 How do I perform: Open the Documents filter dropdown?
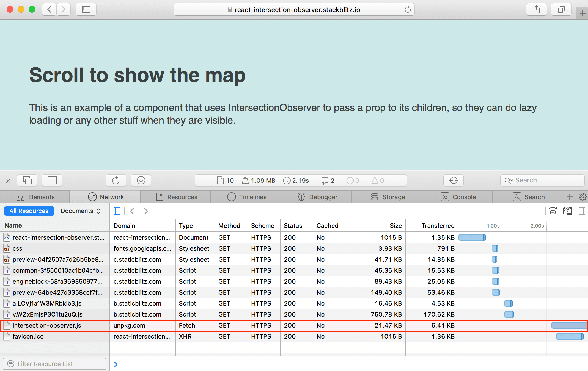click(80, 211)
